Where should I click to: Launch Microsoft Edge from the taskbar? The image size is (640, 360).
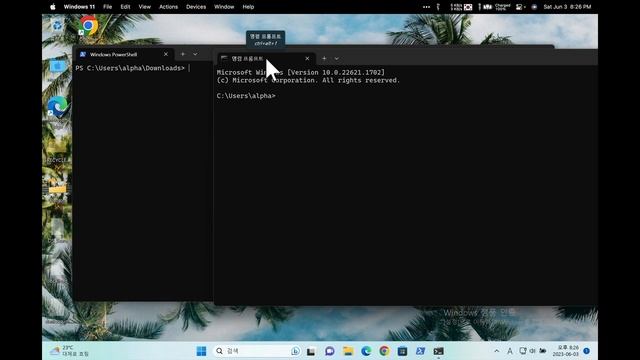tap(366, 351)
